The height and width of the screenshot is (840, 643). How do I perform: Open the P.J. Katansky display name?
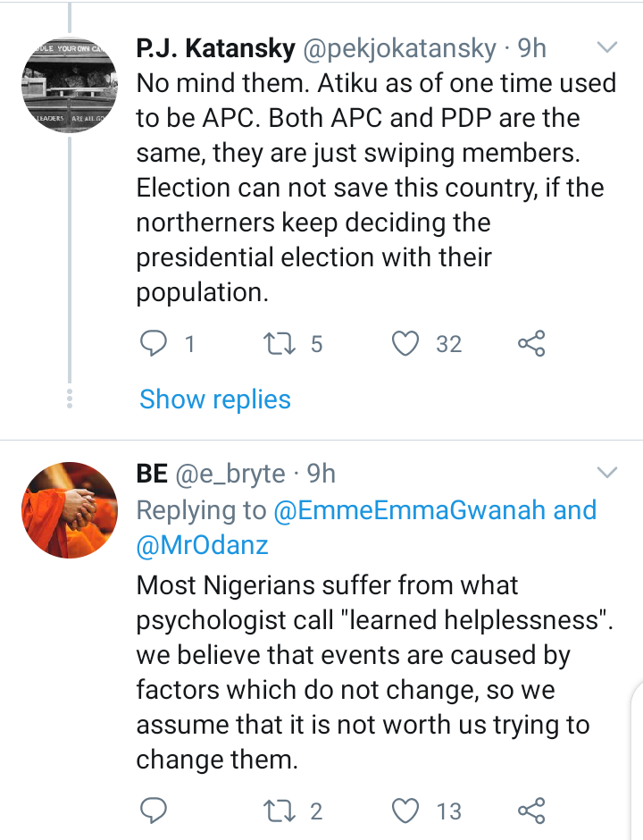215,48
